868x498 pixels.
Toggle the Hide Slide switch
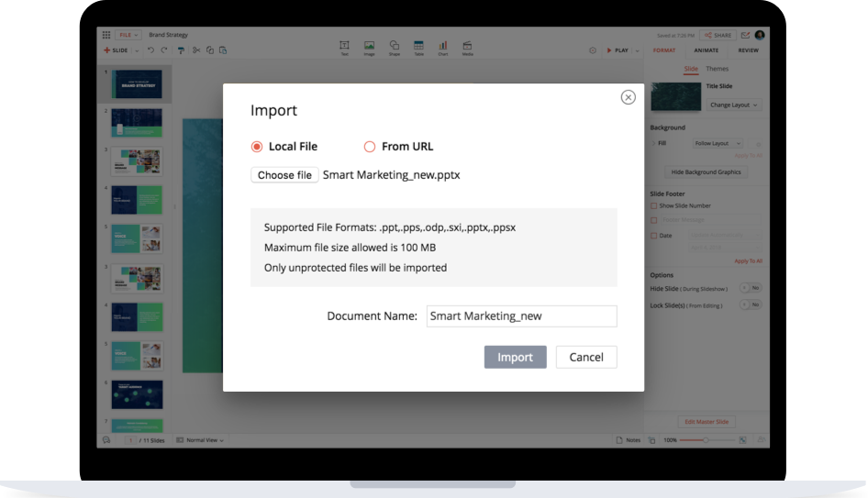click(x=751, y=288)
